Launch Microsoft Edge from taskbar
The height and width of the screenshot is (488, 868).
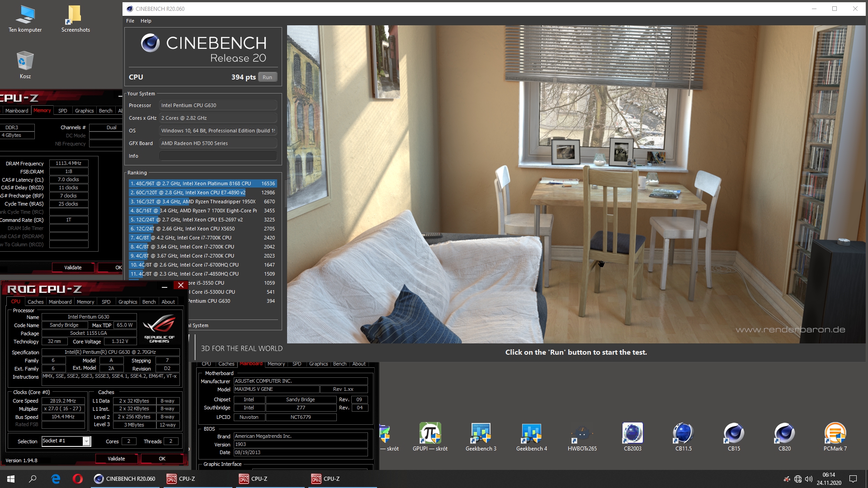(x=56, y=479)
